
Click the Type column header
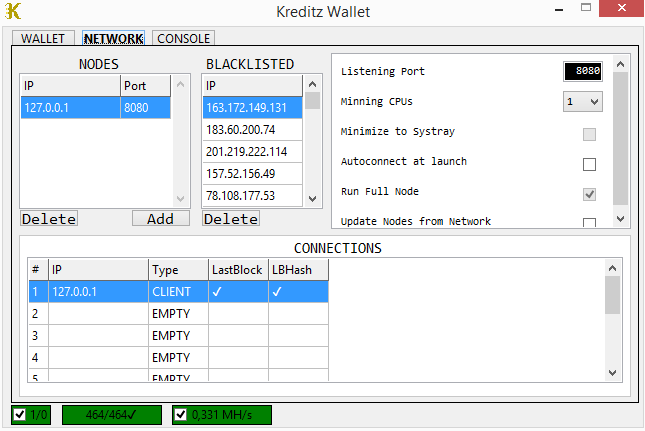coord(178,270)
